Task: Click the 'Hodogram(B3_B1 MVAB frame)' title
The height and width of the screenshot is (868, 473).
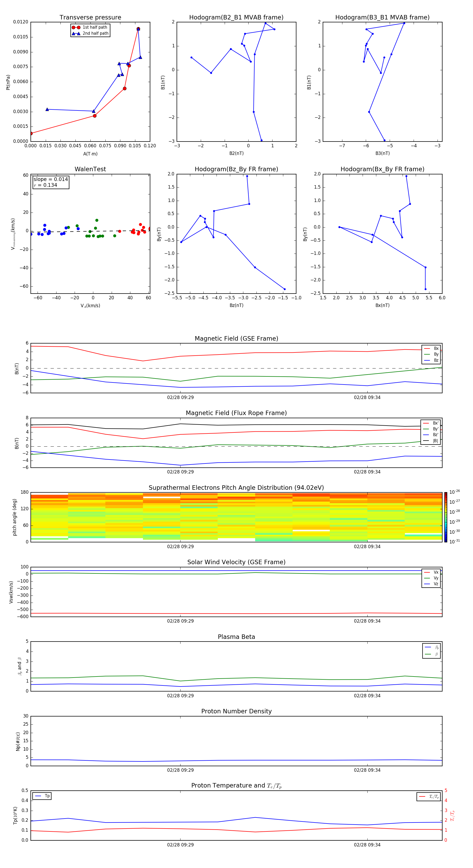Action: click(382, 18)
